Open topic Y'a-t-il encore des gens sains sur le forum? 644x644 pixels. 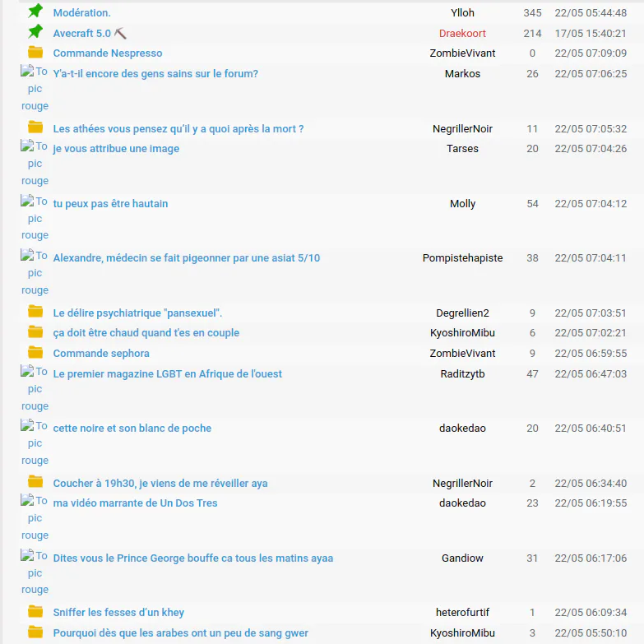[x=155, y=73]
